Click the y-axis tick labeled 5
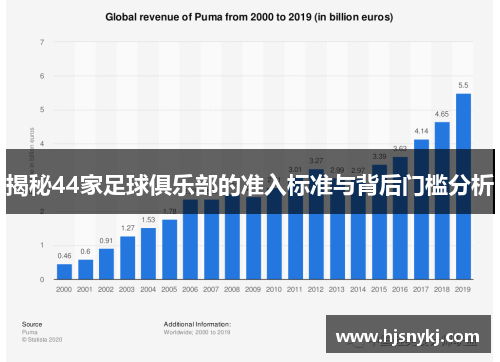The image size is (500, 362). pyautogui.click(x=42, y=110)
